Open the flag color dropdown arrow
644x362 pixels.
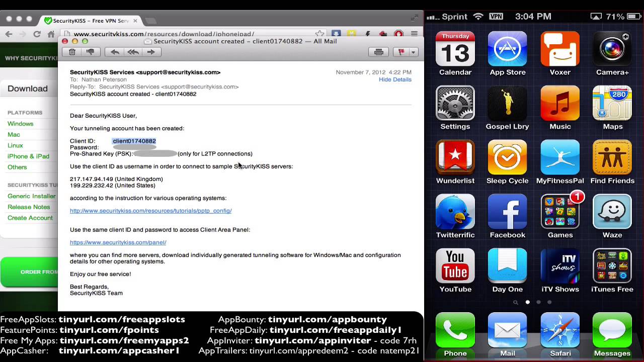tap(413, 52)
